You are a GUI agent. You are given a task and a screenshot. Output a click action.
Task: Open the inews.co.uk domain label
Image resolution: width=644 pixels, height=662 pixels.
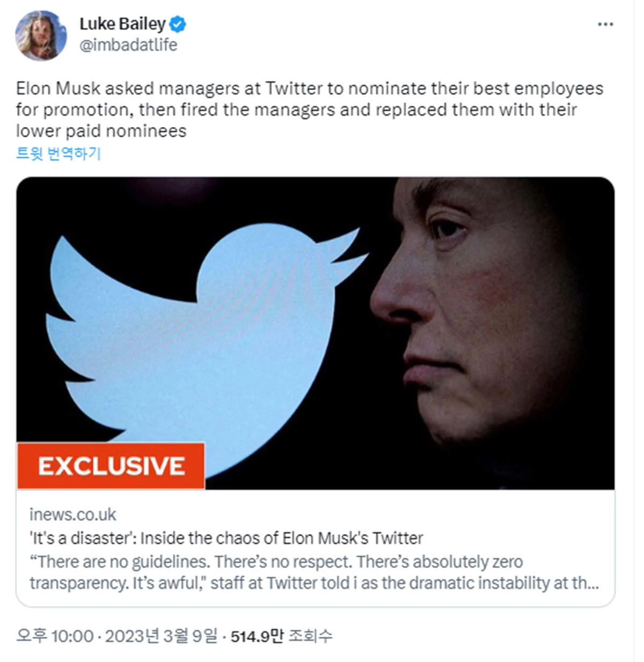pyautogui.click(x=73, y=514)
